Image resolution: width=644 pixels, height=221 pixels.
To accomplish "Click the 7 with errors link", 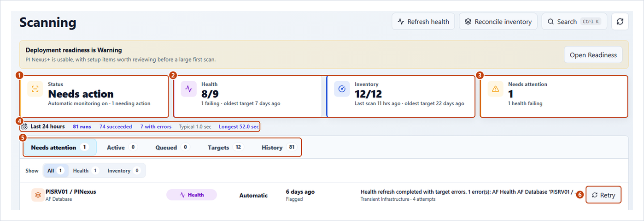I will click(156, 126).
